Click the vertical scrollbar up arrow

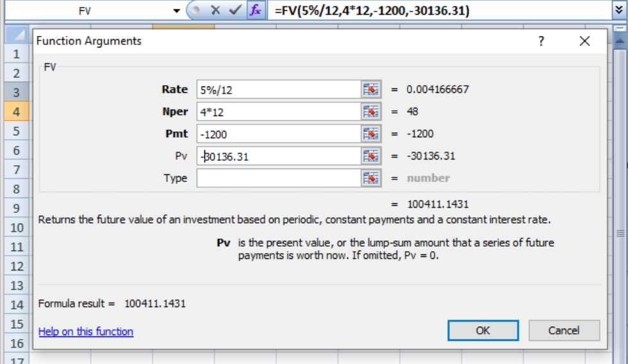[x=620, y=40]
